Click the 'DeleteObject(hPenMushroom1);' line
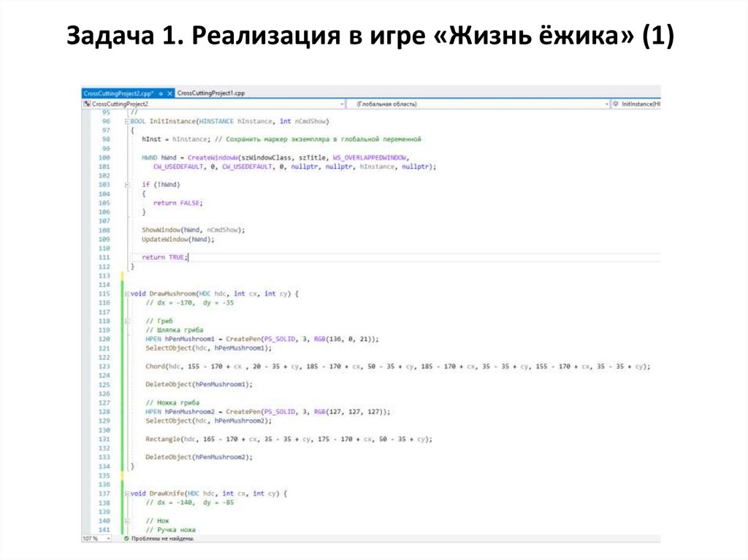 pyautogui.click(x=199, y=384)
